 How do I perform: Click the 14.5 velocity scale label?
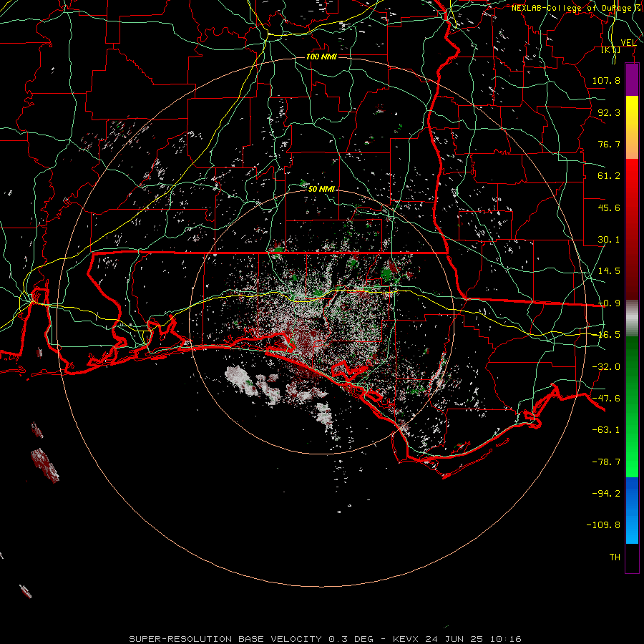click(x=609, y=271)
